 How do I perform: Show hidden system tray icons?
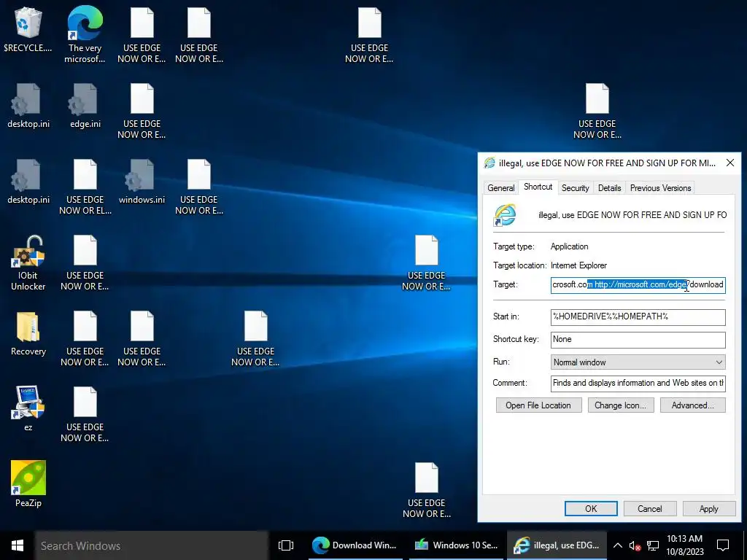tap(617, 545)
